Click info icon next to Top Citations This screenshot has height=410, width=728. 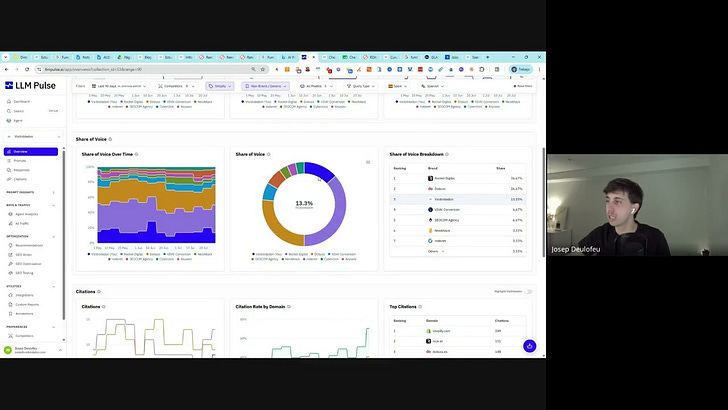pos(420,307)
